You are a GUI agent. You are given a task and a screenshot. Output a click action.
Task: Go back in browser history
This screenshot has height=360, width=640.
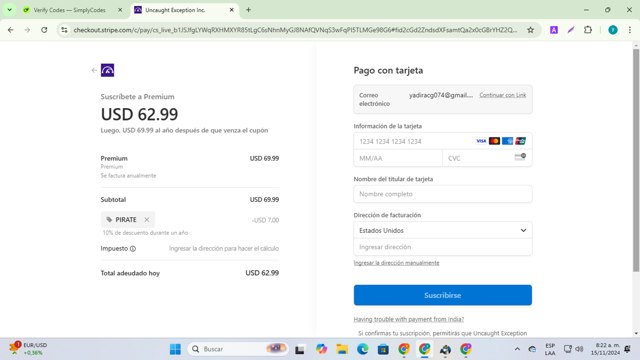click(x=11, y=30)
